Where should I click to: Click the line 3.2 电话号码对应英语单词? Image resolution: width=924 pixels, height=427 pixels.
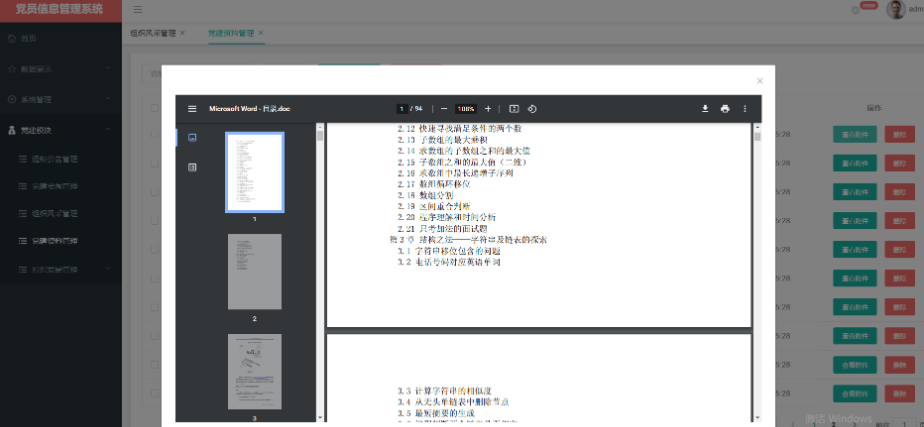(x=449, y=262)
